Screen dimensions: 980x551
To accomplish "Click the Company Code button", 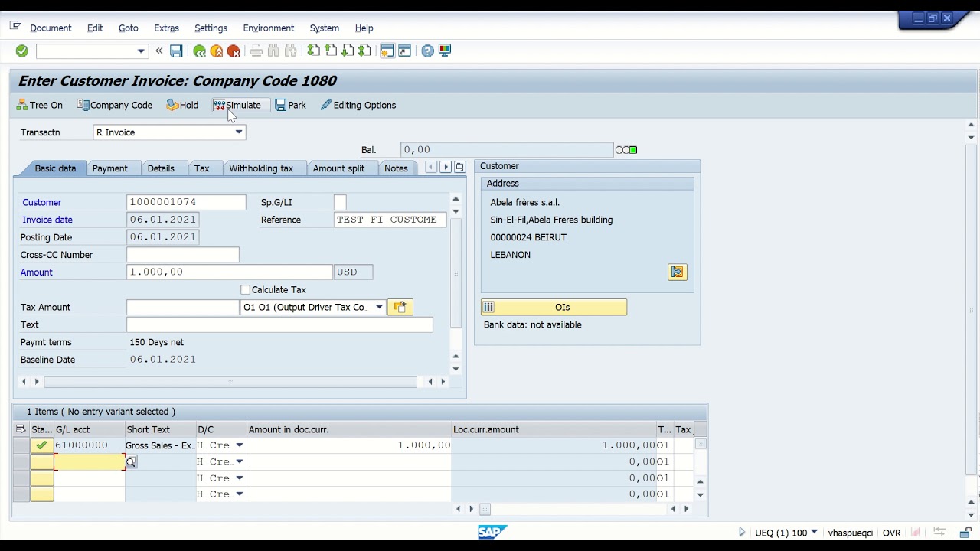I will tap(114, 105).
